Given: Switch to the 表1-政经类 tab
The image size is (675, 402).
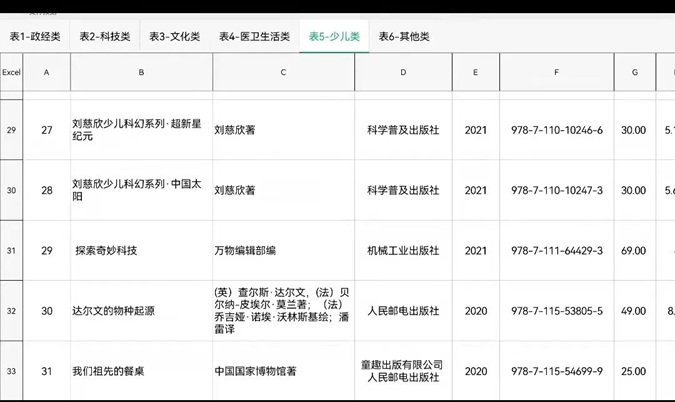Looking at the screenshot, I should click(x=35, y=37).
